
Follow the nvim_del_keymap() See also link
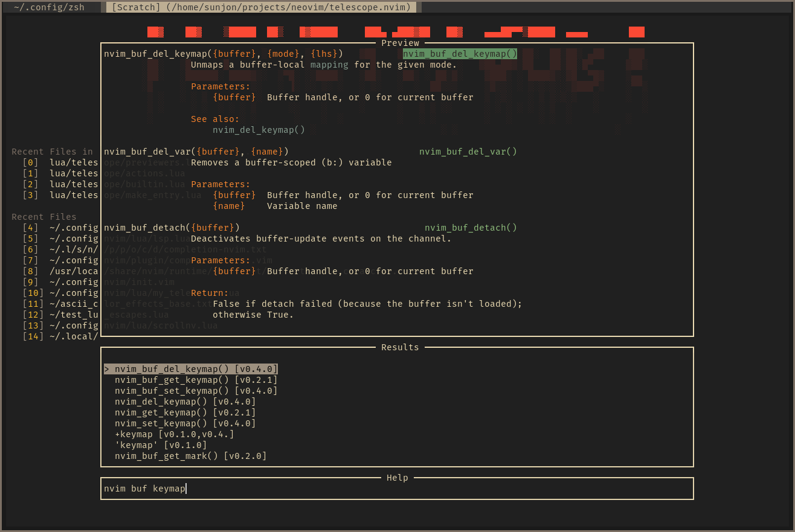pyautogui.click(x=259, y=130)
